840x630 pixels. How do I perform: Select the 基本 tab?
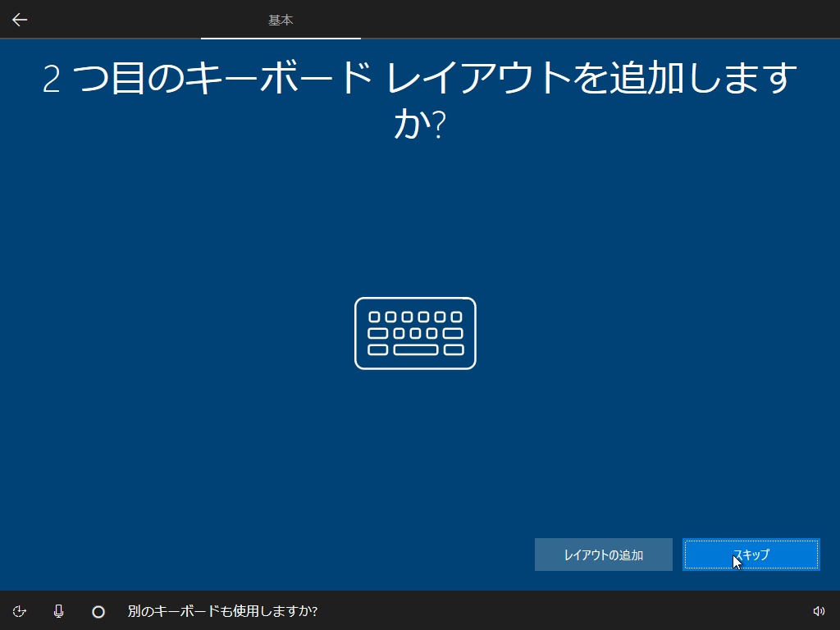(281, 20)
